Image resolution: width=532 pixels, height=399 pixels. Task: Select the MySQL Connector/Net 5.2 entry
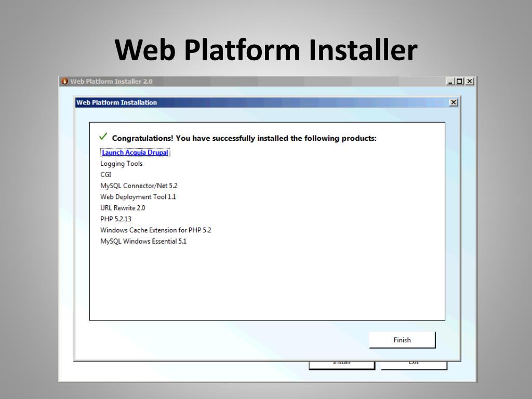(139, 185)
